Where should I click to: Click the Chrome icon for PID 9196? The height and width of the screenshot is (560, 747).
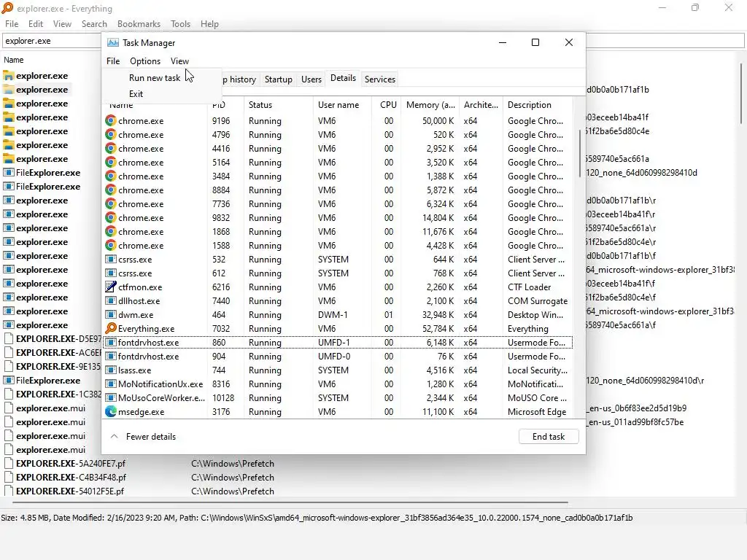(x=111, y=121)
